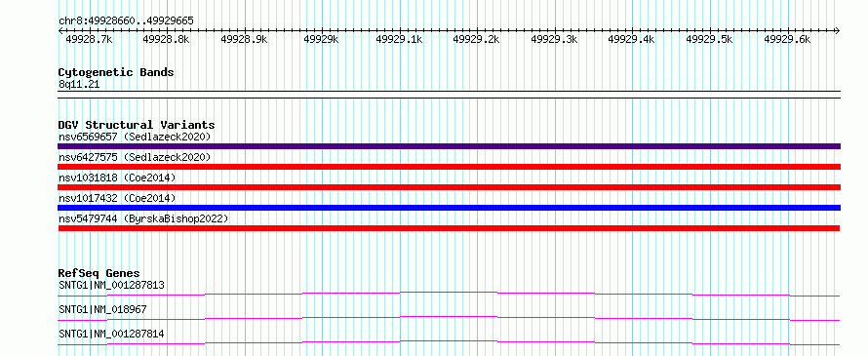Click the 49929k ruler tick label
Viewport: 868px width, 356px height.
[x=322, y=39]
